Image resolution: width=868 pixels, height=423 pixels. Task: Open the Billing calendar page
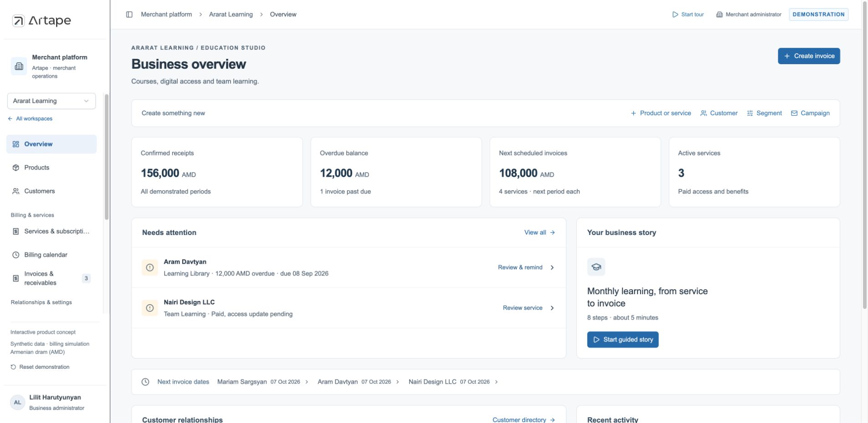point(51,255)
